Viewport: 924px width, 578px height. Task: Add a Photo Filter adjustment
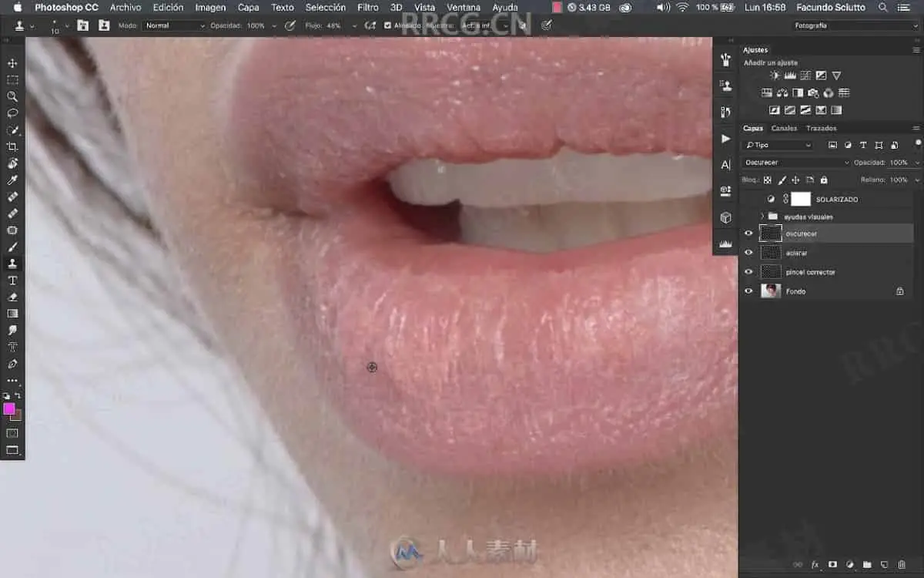[x=813, y=92]
